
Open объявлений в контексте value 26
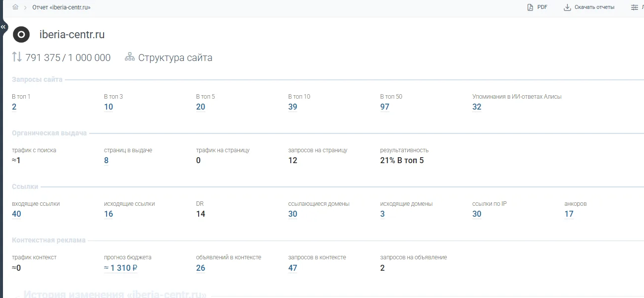click(x=201, y=268)
